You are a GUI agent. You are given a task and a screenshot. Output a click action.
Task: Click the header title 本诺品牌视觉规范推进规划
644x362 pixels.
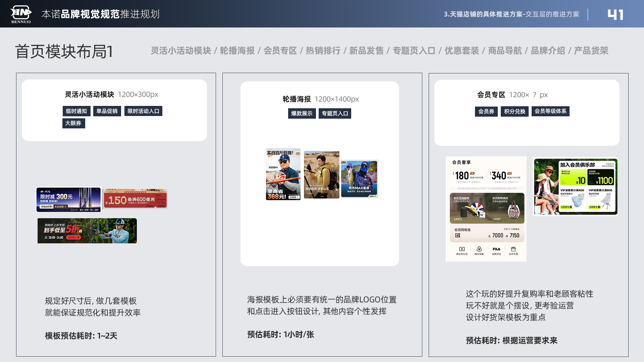[x=100, y=14]
